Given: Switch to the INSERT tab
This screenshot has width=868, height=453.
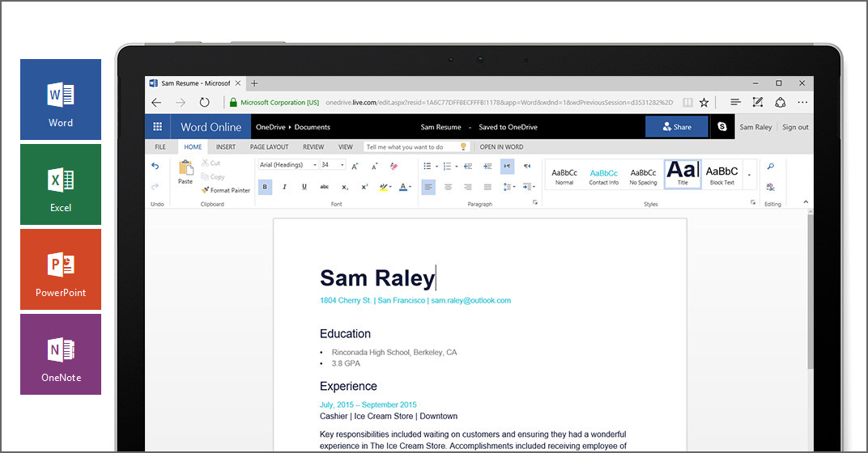Looking at the screenshot, I should point(226,147).
